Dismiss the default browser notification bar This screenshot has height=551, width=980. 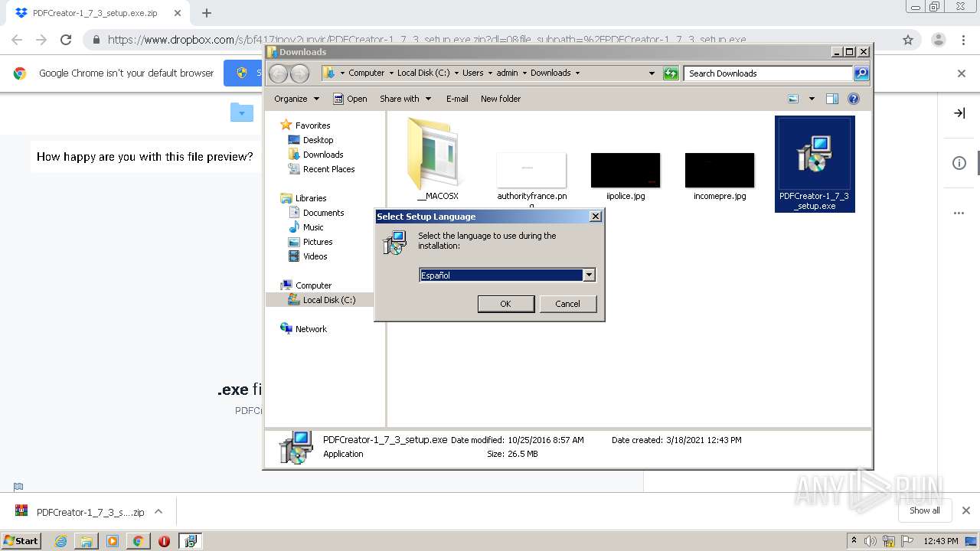click(962, 73)
